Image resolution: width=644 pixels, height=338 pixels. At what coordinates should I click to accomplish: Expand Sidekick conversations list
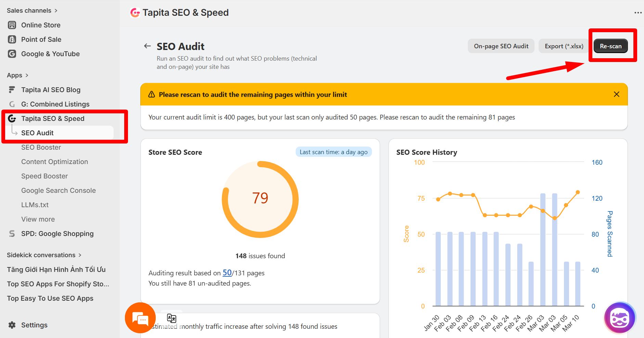coord(80,255)
